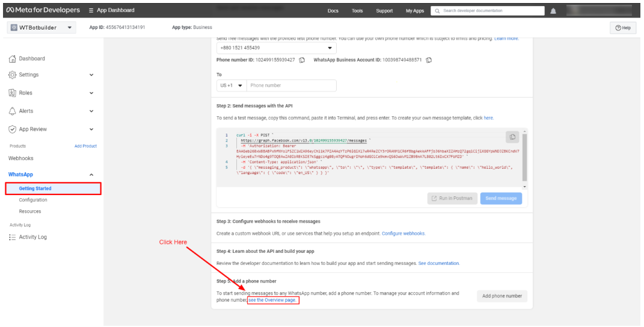The width and height of the screenshot is (644, 327).
Task: Copy the WhatsApp Business Account ID
Action: point(429,60)
